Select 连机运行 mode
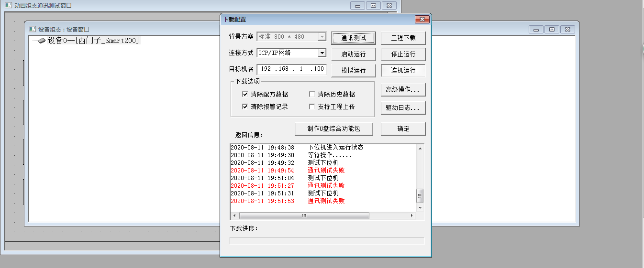 click(x=403, y=70)
